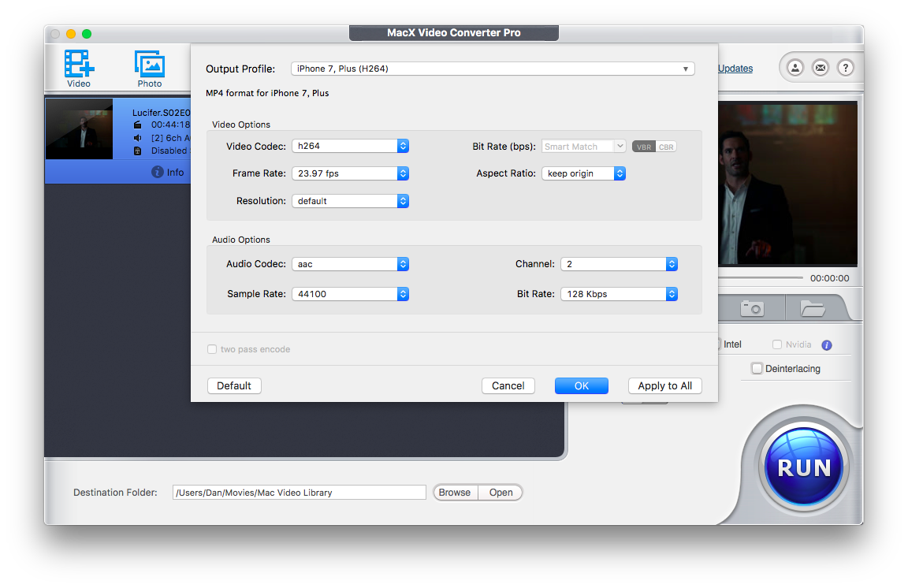Open the Output Profile dropdown
Viewport: 908px width, 588px height.
point(493,69)
